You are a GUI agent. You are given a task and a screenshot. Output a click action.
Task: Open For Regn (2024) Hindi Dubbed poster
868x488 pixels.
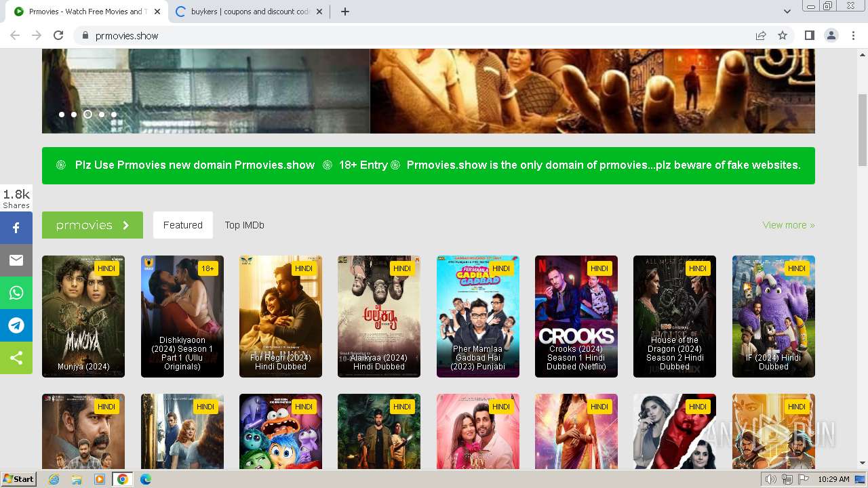[x=281, y=317]
